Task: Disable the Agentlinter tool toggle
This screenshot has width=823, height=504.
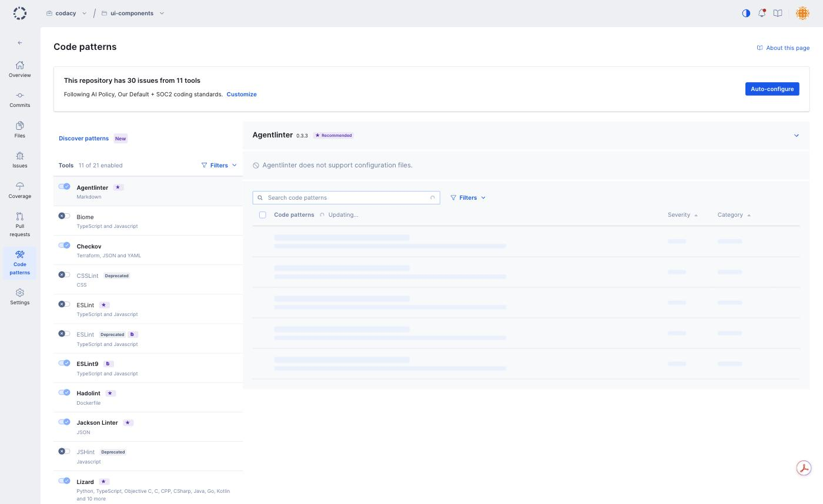Action: tap(64, 186)
